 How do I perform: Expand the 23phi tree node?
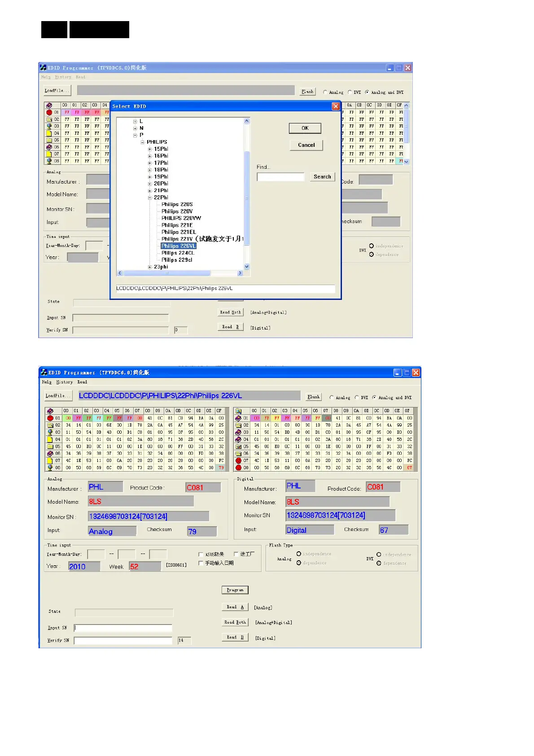coord(150,267)
